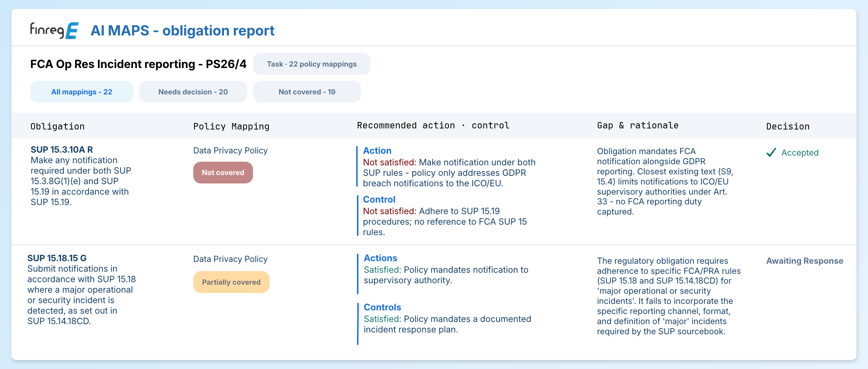Image resolution: width=868 pixels, height=369 pixels.
Task: Select obligation 'SUP 15.3.10A R'
Action: pyautogui.click(x=62, y=149)
